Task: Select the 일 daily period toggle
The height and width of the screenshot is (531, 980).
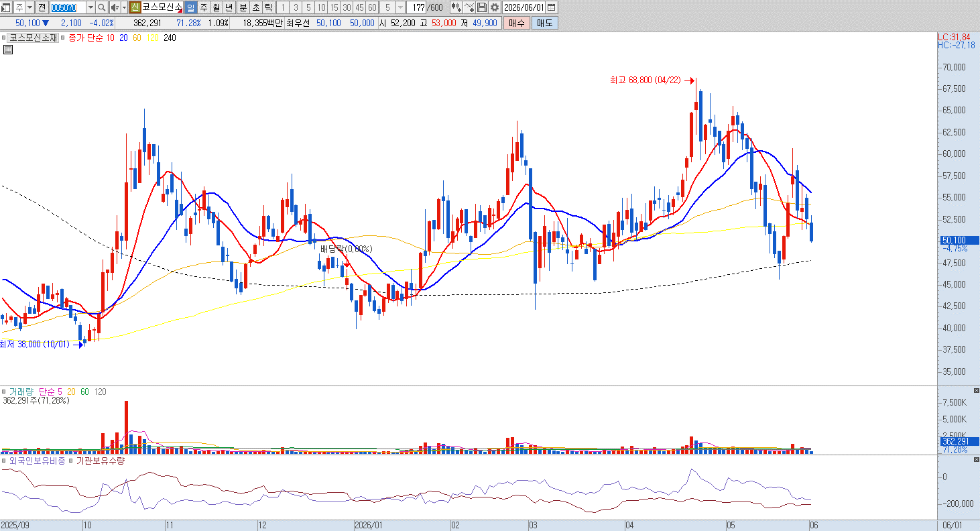Action: (190, 7)
